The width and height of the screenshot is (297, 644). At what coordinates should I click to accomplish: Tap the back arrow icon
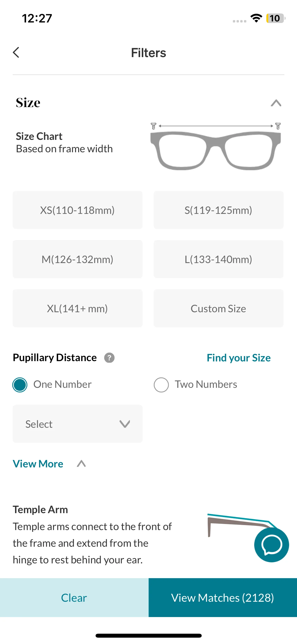coord(16,53)
